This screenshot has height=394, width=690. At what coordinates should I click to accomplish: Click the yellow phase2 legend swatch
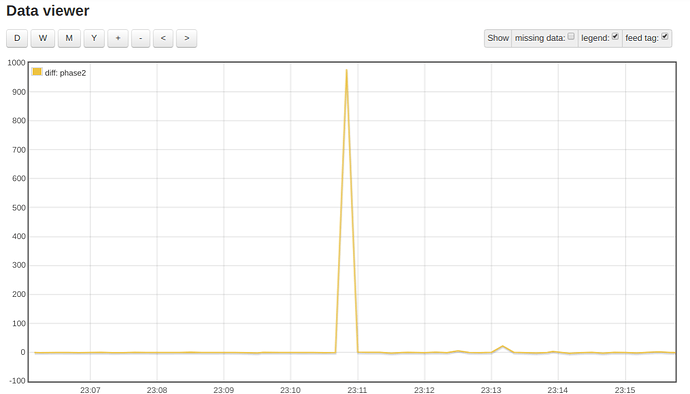[37, 72]
